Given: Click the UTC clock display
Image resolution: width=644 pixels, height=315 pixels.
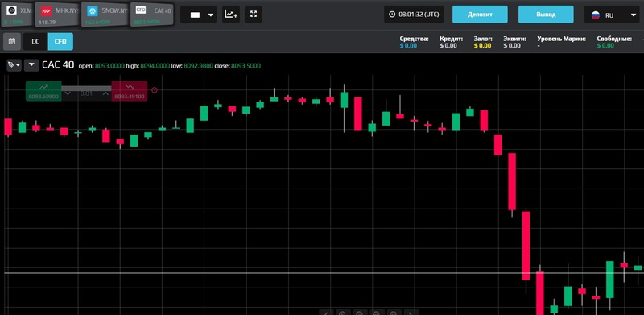Looking at the screenshot, I should click(x=415, y=15).
